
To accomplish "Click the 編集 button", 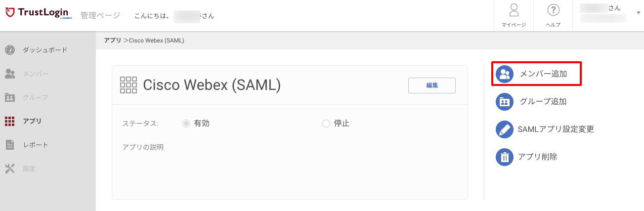I will tap(431, 85).
